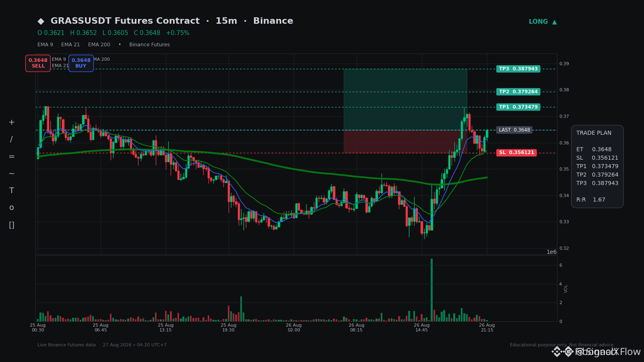
Task: Pick the tilde curve drawing tool
Action: [12, 174]
